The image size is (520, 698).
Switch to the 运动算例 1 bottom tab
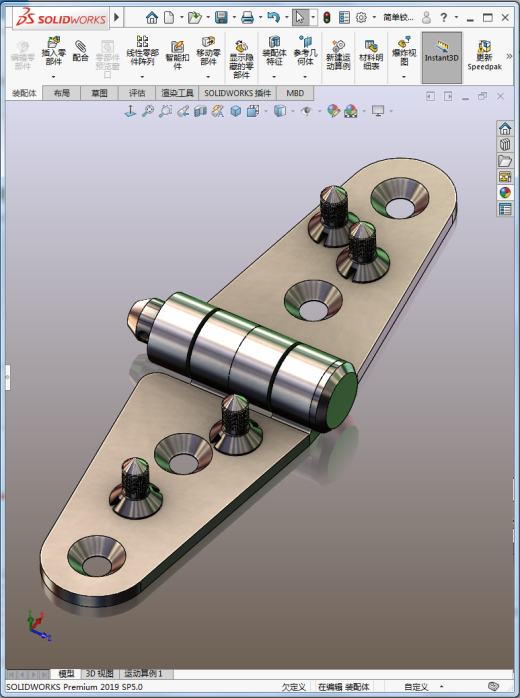pyautogui.click(x=143, y=674)
